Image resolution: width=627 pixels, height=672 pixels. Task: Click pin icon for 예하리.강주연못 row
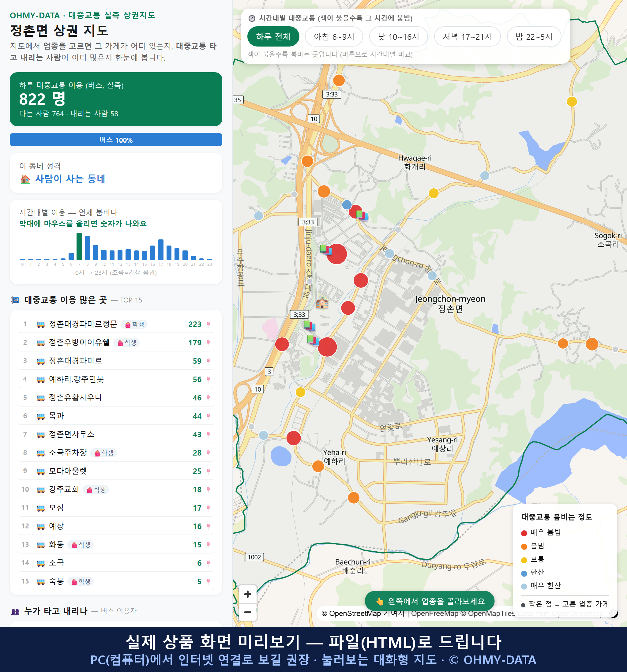(208, 379)
